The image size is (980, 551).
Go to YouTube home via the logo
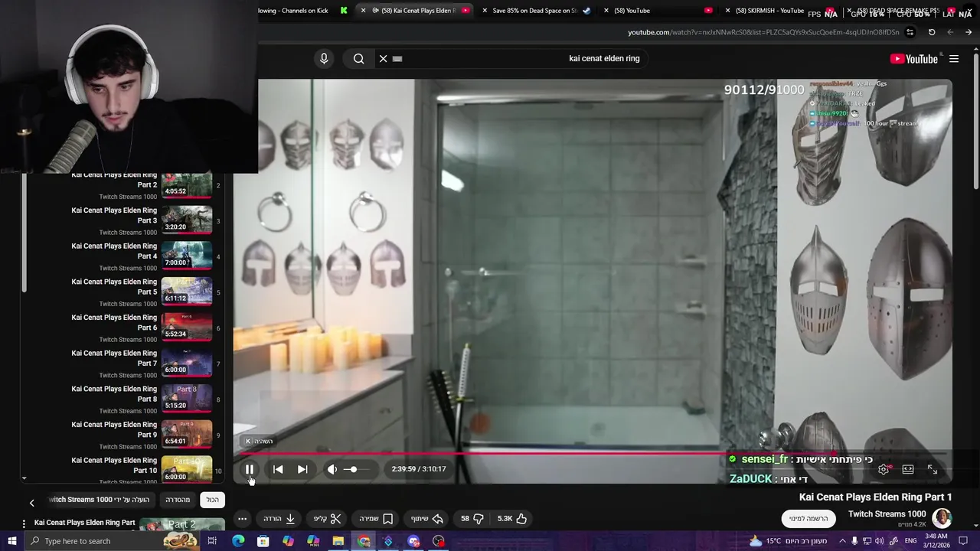point(914,58)
